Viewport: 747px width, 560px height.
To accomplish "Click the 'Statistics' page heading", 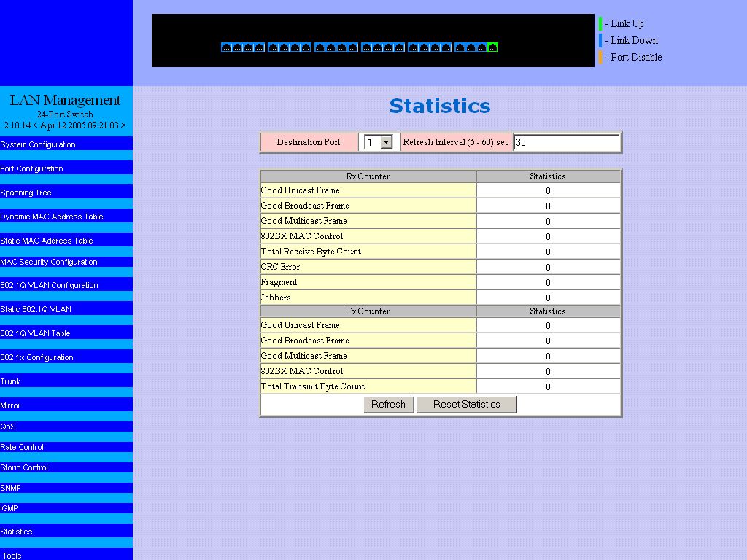I will pyautogui.click(x=440, y=106).
